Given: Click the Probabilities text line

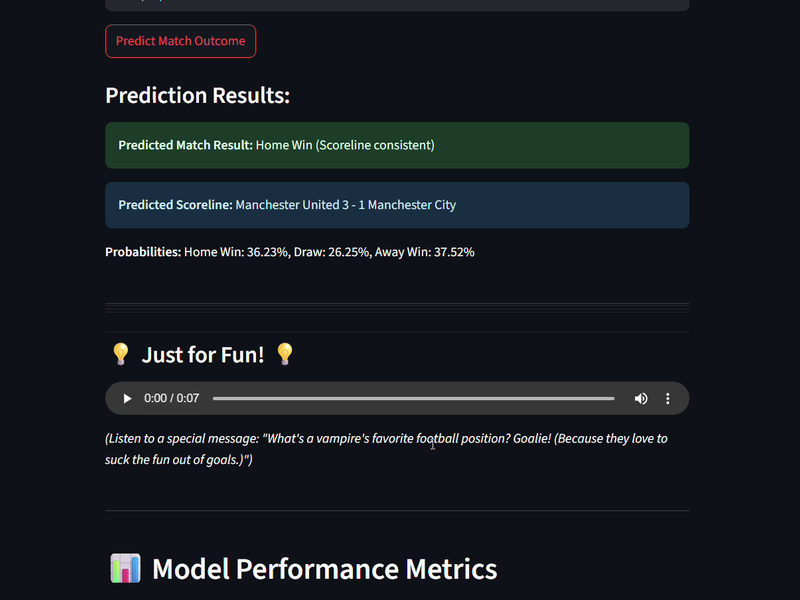Looking at the screenshot, I should tap(290, 252).
